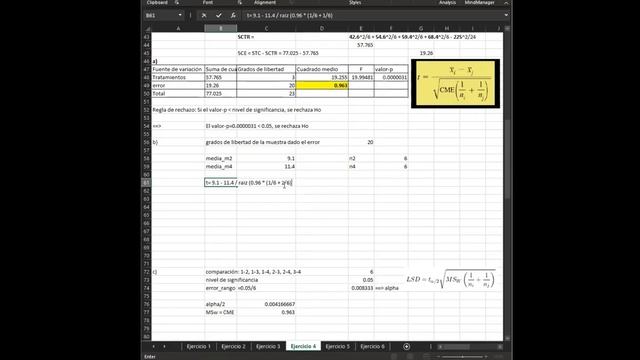Cancel the formula entry with the X icon
Viewport: 640px width, 360px height.
point(204,16)
